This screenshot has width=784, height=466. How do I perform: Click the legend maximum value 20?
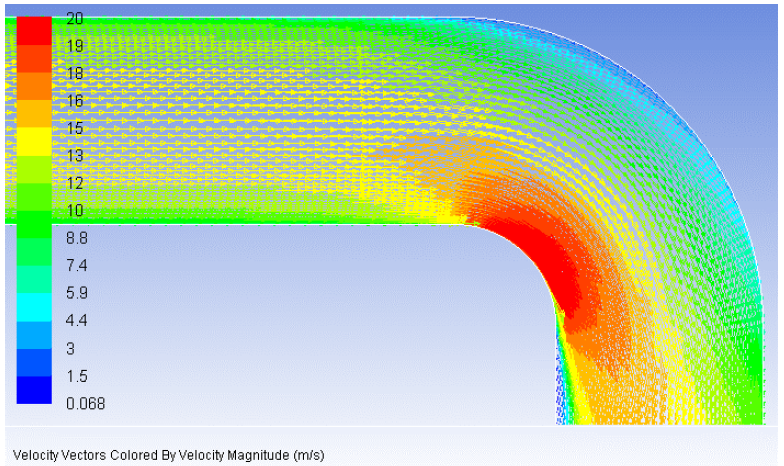coord(74,18)
